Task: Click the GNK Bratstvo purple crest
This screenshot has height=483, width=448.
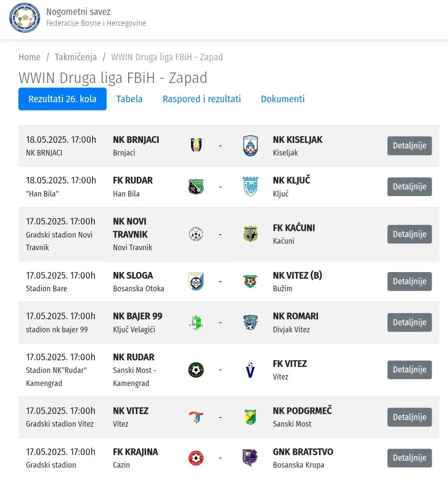Action: 250,458
